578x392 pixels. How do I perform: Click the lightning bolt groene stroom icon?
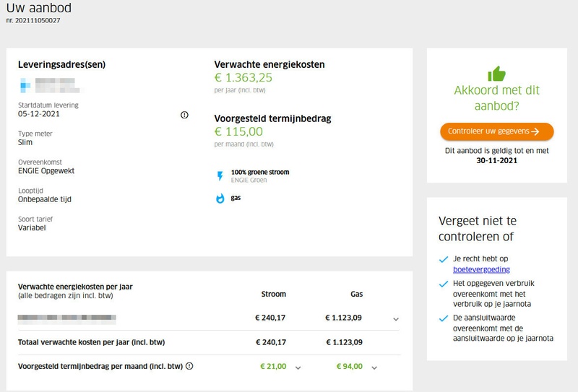220,175
